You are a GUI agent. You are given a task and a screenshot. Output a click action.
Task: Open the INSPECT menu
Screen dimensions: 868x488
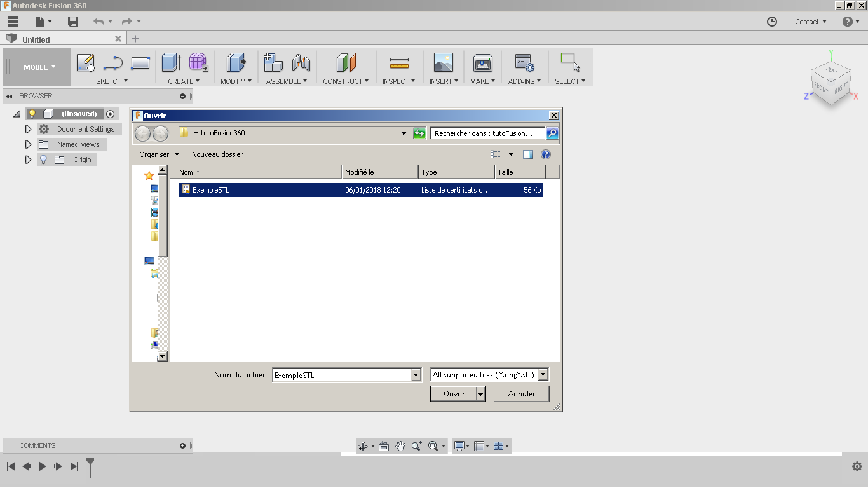[x=398, y=81]
